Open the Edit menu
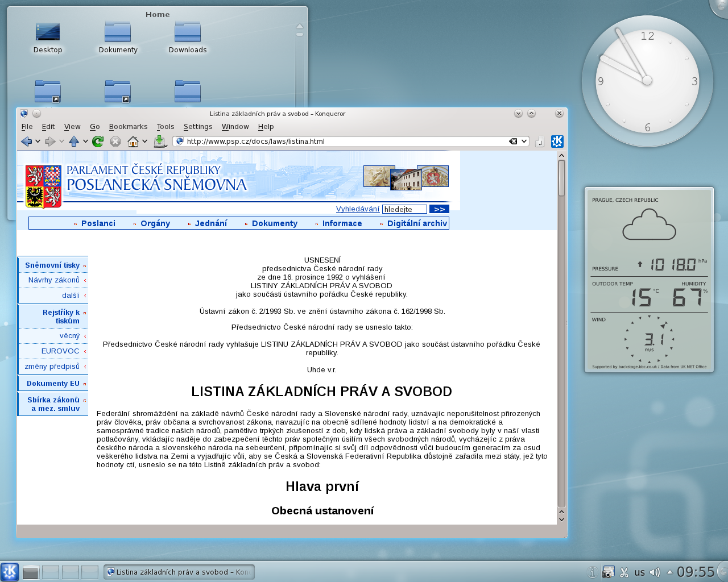This screenshot has width=728, height=582. tap(48, 127)
